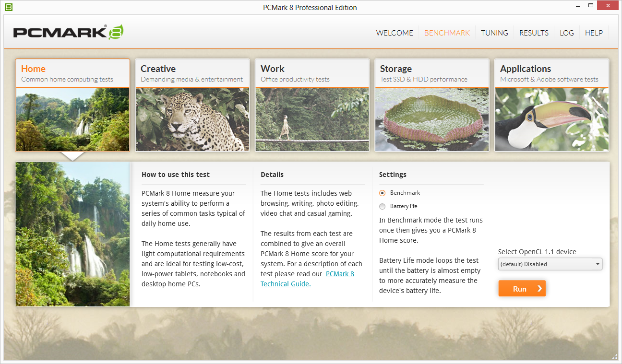Click the 'How to use this test' heading

coord(176,175)
